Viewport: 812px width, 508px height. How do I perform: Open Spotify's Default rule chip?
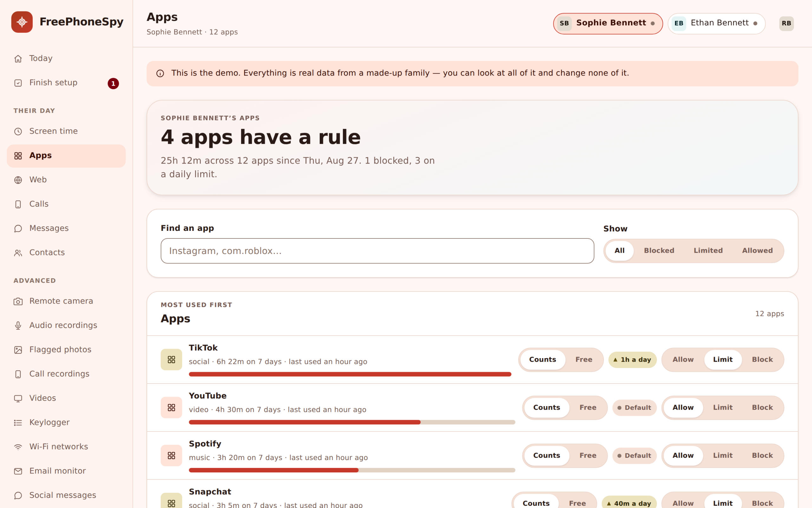[634, 456]
